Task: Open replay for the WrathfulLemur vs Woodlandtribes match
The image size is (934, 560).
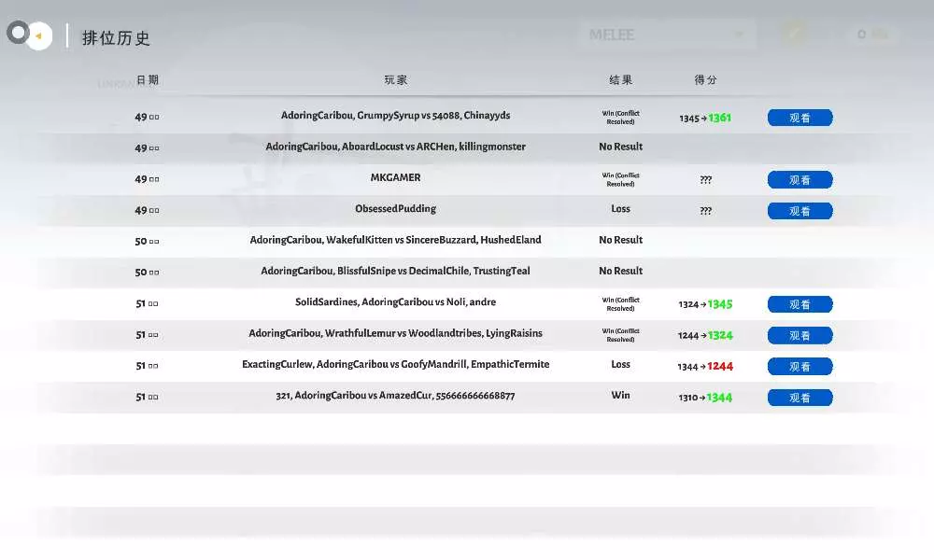Action: coord(800,335)
